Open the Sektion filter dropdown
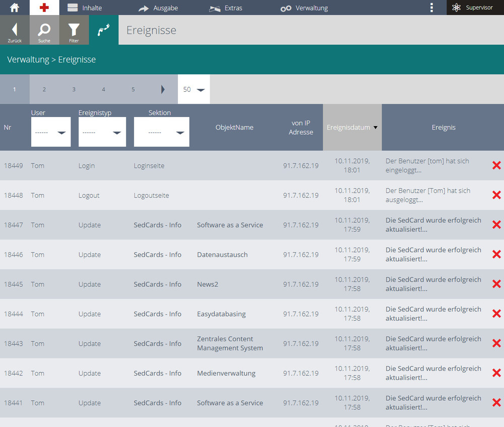Screen dimensions: 504x427 click(x=162, y=132)
